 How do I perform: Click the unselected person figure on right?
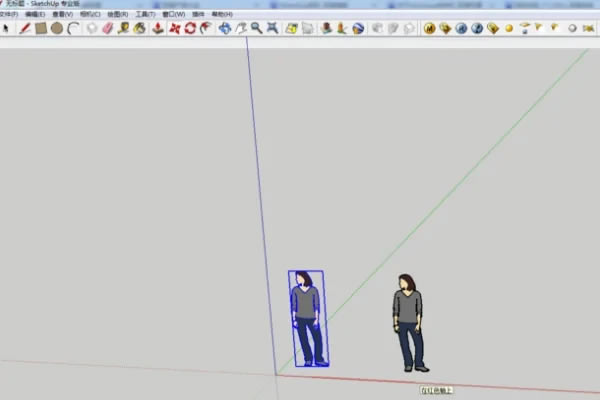[x=407, y=322]
